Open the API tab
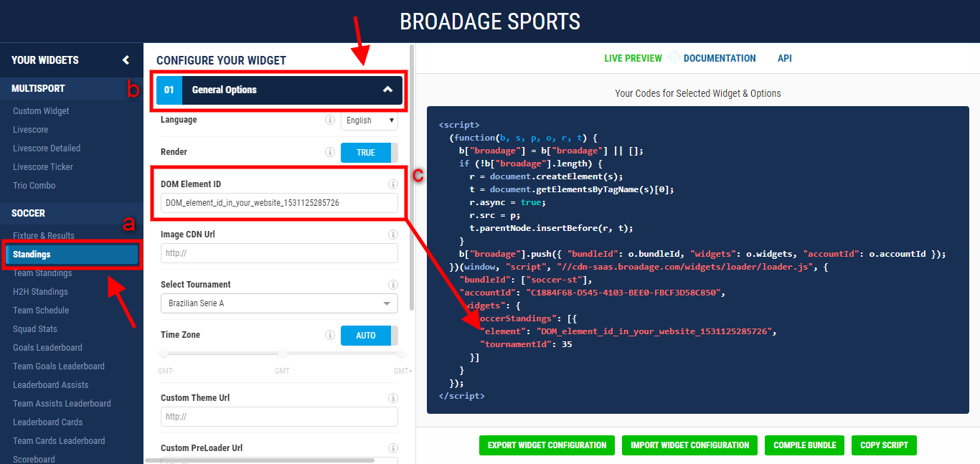This screenshot has height=464, width=980. (x=785, y=58)
